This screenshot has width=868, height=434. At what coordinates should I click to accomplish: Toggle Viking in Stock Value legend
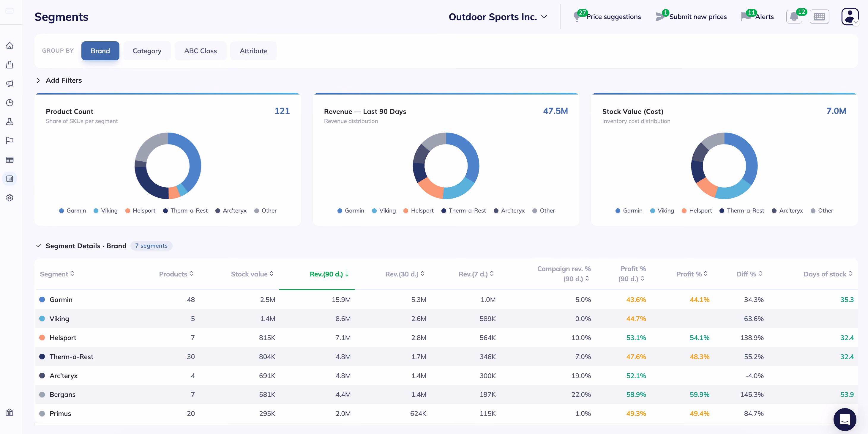(662, 211)
